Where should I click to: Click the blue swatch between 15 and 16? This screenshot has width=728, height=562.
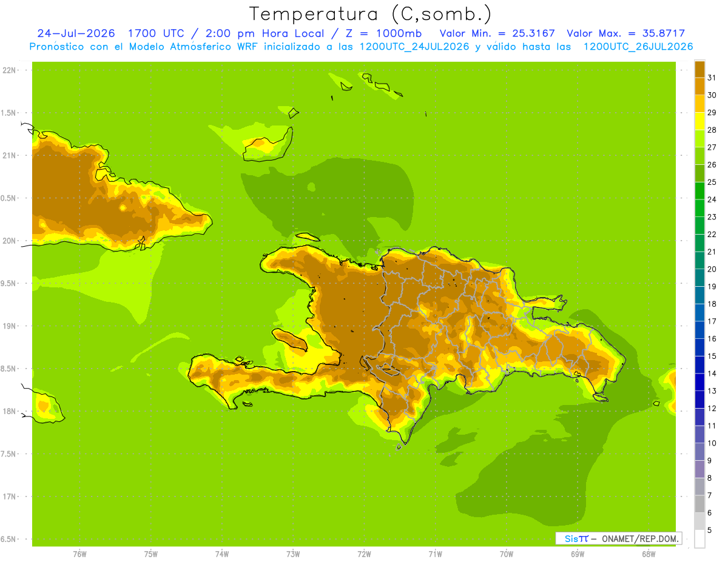(699, 347)
